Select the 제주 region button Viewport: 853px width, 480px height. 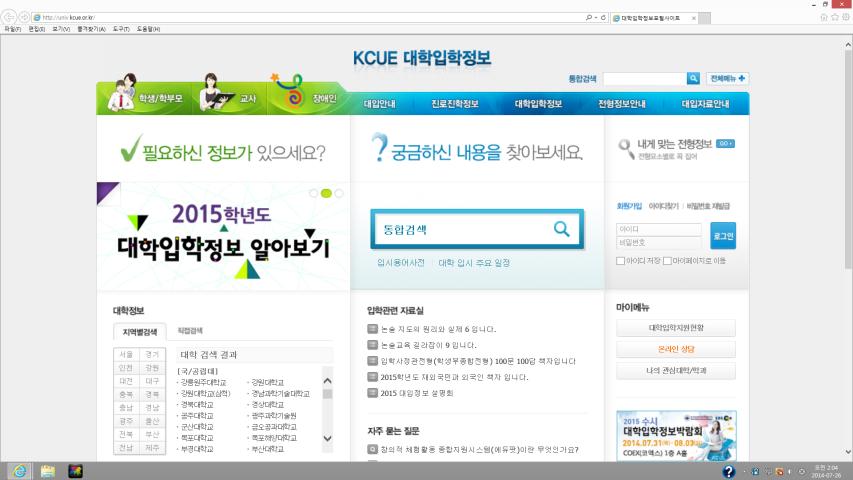[x=152, y=448]
